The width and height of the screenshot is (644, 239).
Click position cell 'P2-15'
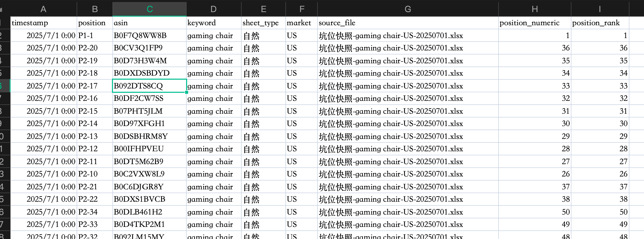pyautogui.click(x=95, y=111)
